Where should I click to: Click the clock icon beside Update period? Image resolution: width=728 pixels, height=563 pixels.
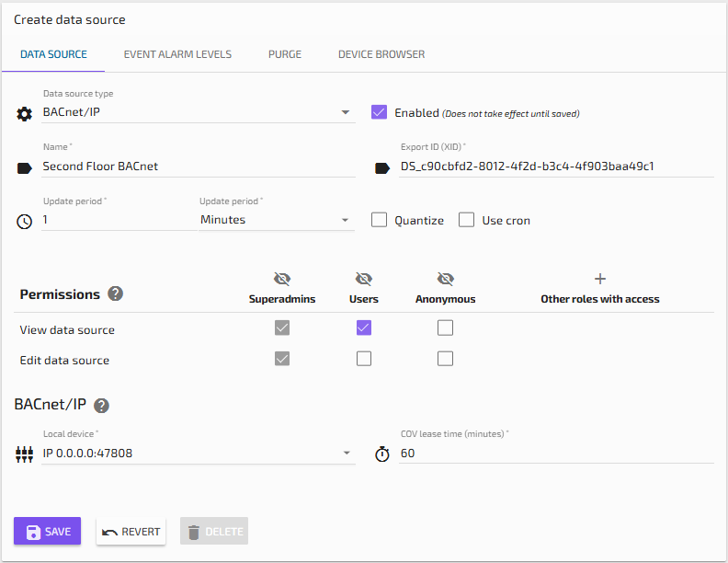[x=25, y=222]
